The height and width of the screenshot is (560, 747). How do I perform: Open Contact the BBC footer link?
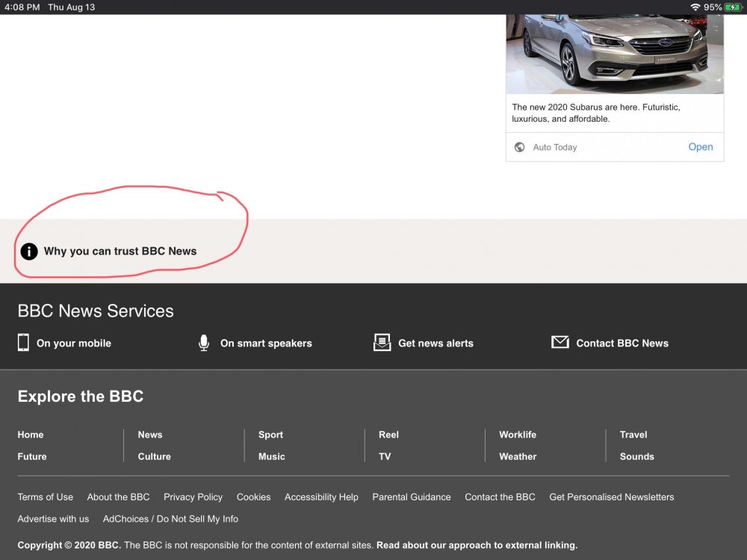[x=500, y=497]
